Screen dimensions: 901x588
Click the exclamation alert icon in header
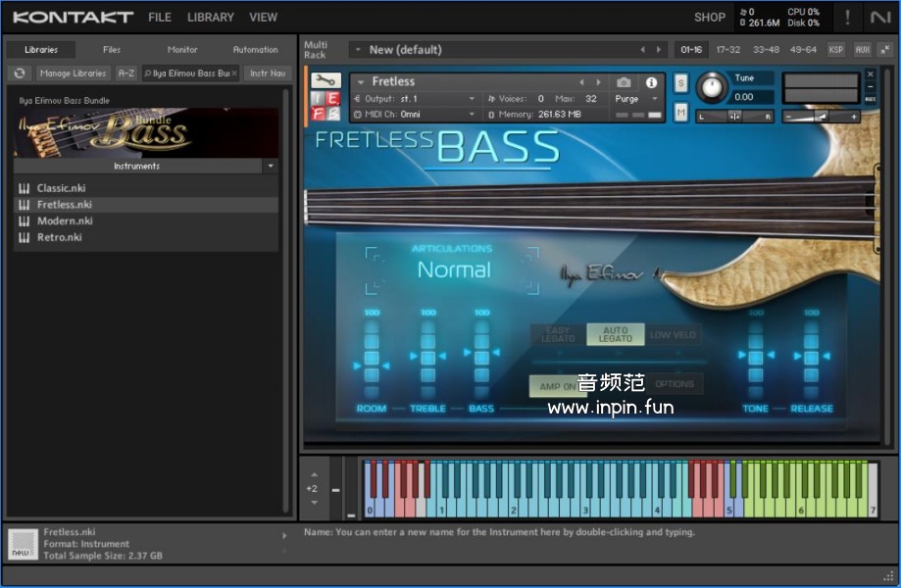[847, 17]
